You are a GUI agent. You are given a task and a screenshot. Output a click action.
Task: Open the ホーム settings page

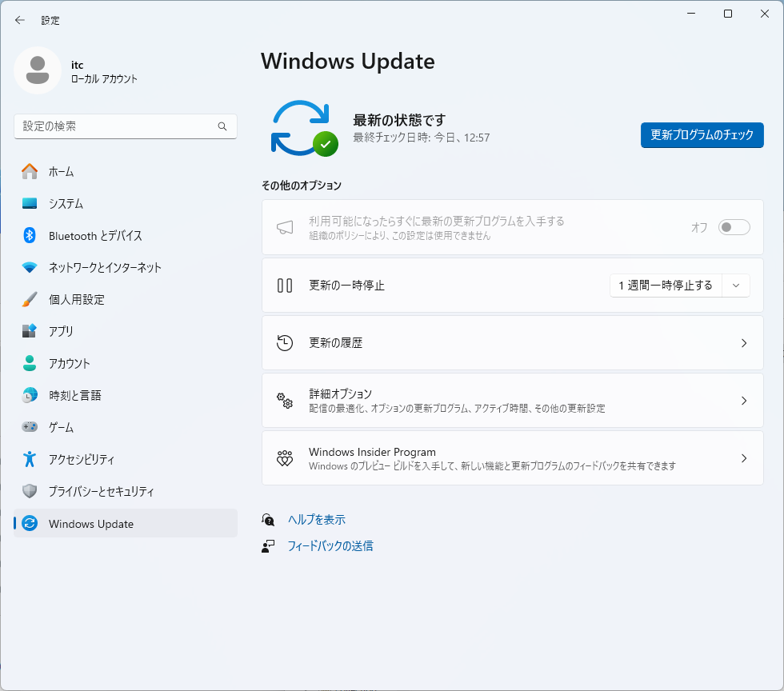click(126, 171)
